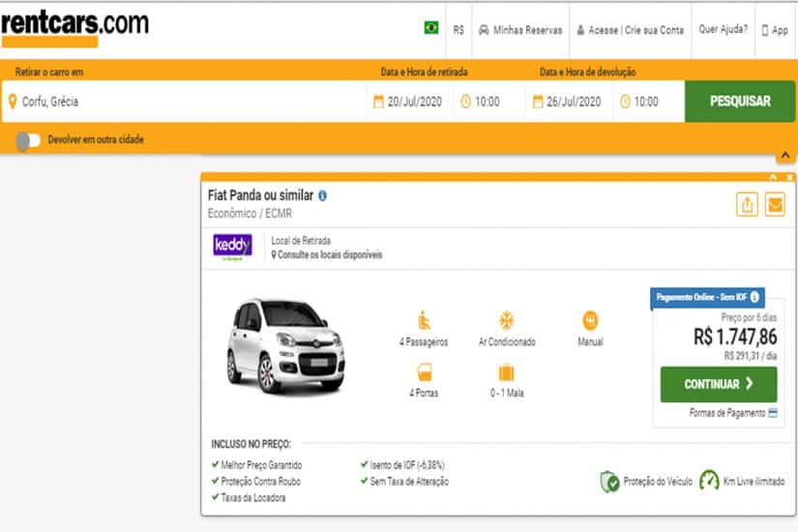Click the location pin icon in search field
Image resolution: width=798 pixels, height=532 pixels.
click(13, 102)
